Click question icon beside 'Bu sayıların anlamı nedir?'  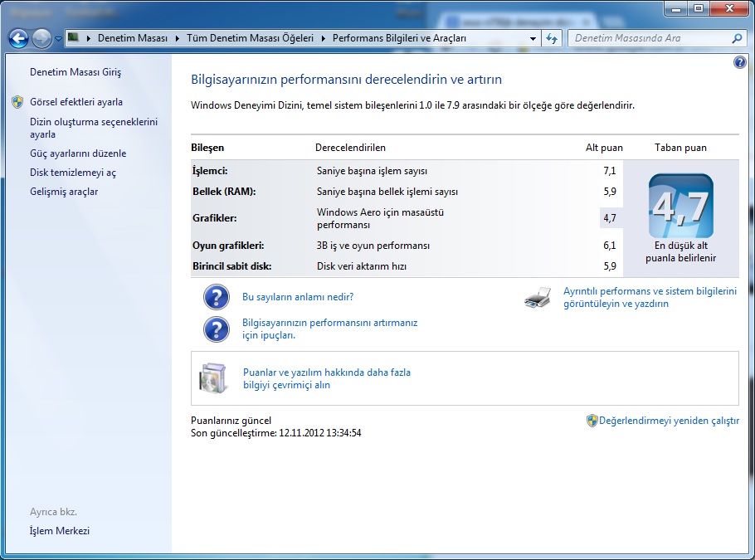(x=217, y=297)
